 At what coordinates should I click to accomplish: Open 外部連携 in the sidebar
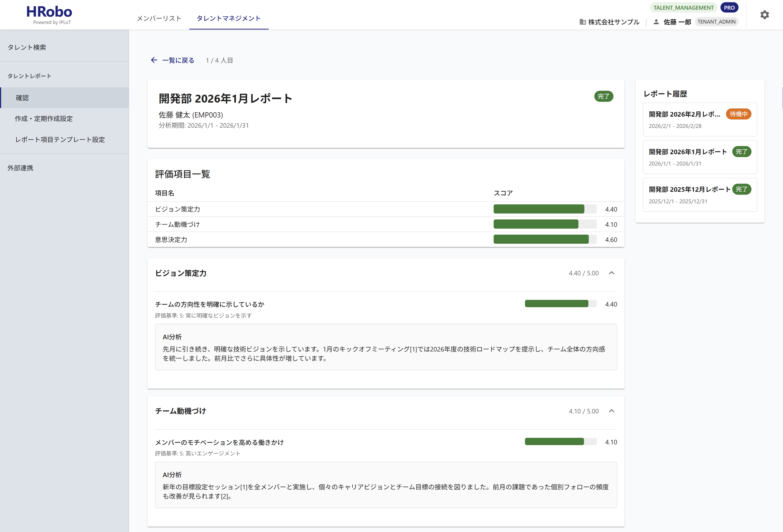coord(64,168)
